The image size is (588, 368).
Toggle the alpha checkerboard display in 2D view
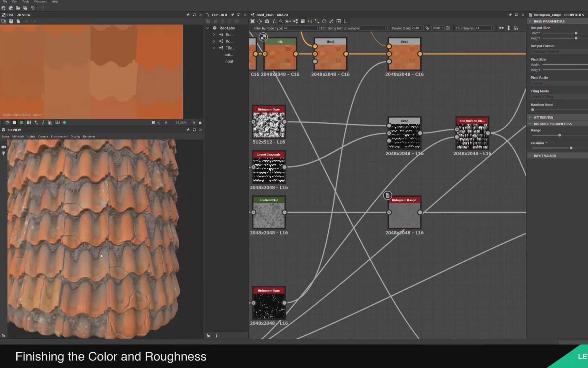click(15, 122)
